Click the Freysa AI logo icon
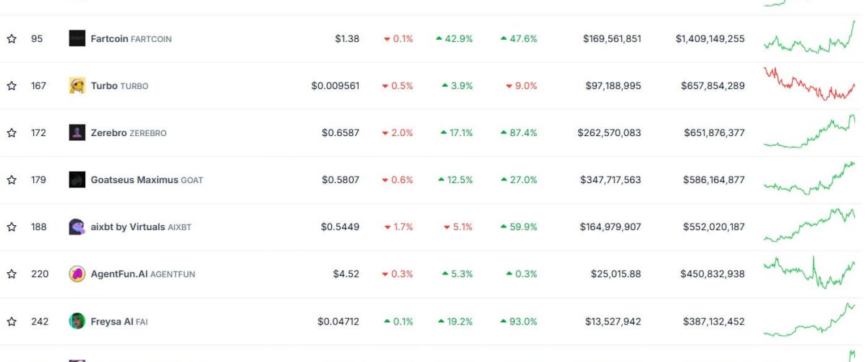The width and height of the screenshot is (868, 362). click(x=77, y=321)
